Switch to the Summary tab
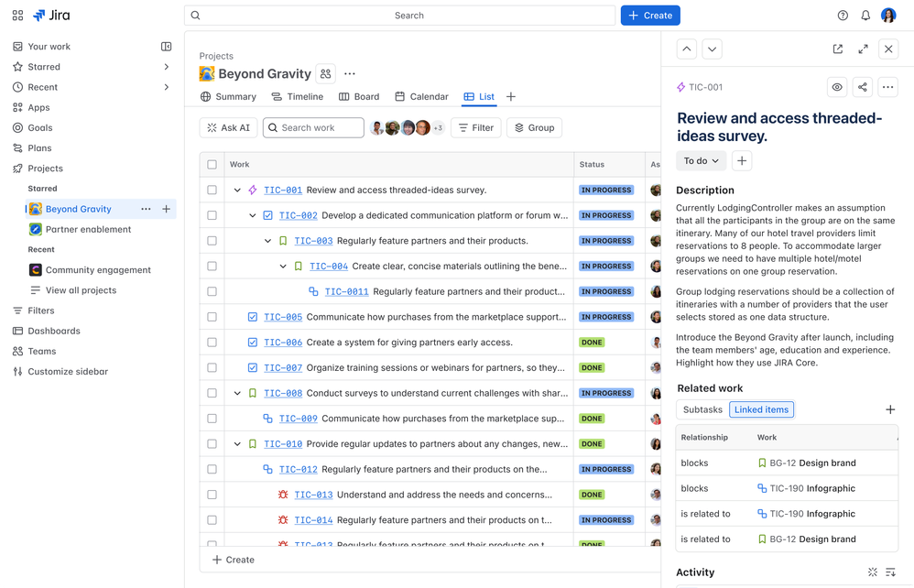914x588 pixels. click(229, 97)
